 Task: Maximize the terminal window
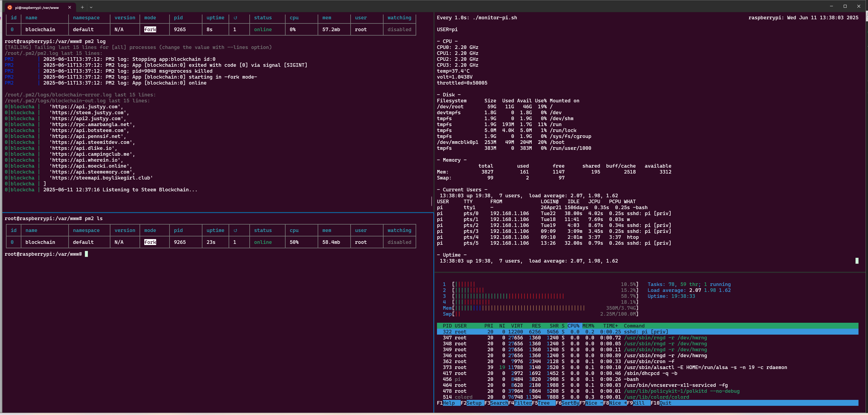pyautogui.click(x=845, y=7)
